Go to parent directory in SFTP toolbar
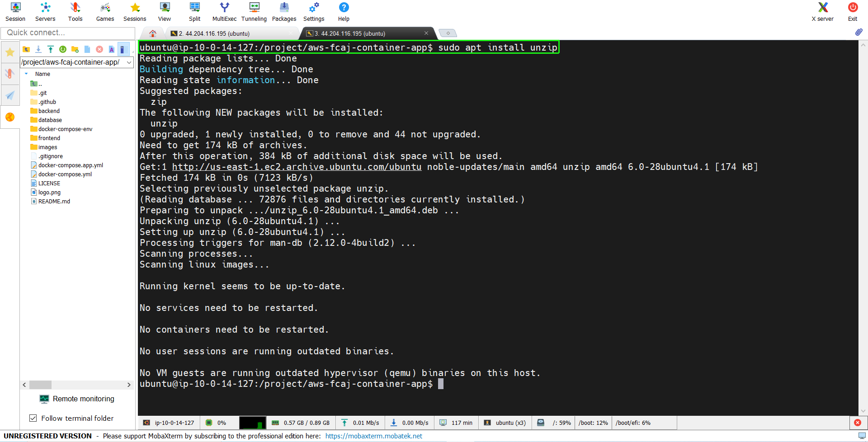This screenshot has width=868, height=442. coord(26,49)
